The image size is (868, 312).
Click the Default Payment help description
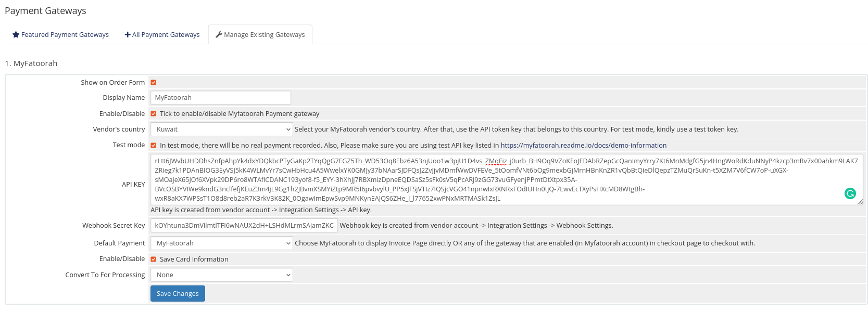coord(525,243)
